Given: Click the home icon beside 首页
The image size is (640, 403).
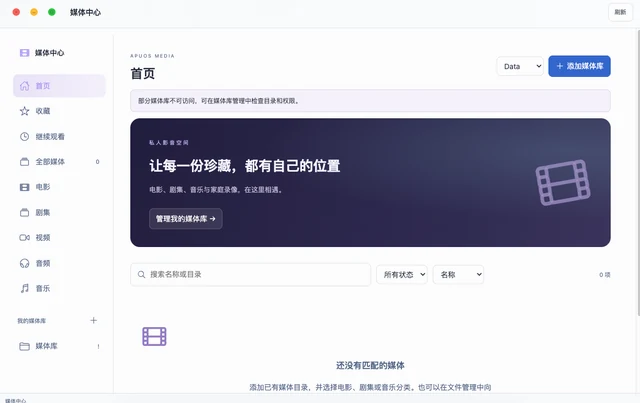Looking at the screenshot, I should [x=24, y=86].
